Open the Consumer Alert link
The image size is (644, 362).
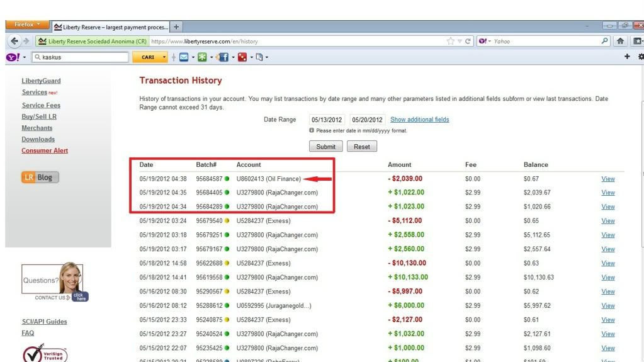pyautogui.click(x=45, y=150)
